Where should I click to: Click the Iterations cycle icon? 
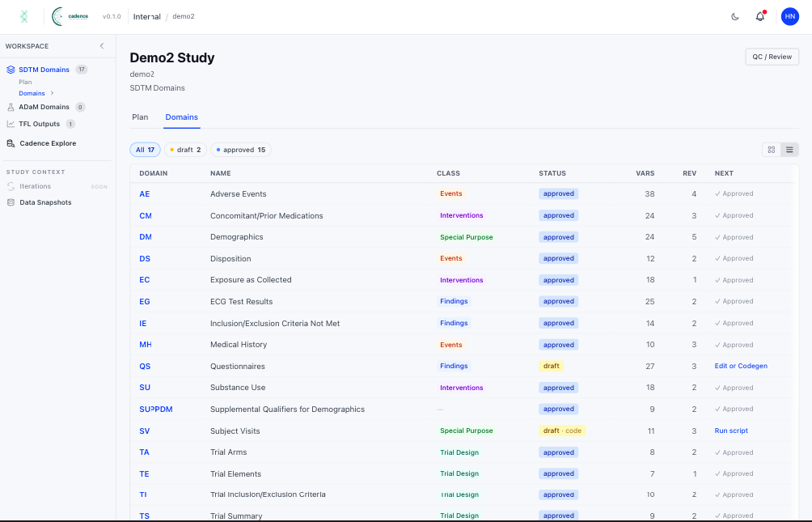click(11, 186)
